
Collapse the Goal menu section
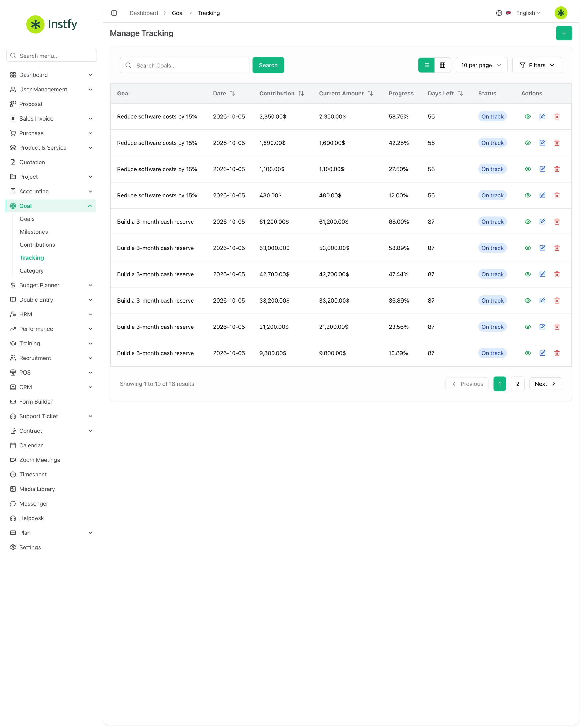pyautogui.click(x=51, y=206)
